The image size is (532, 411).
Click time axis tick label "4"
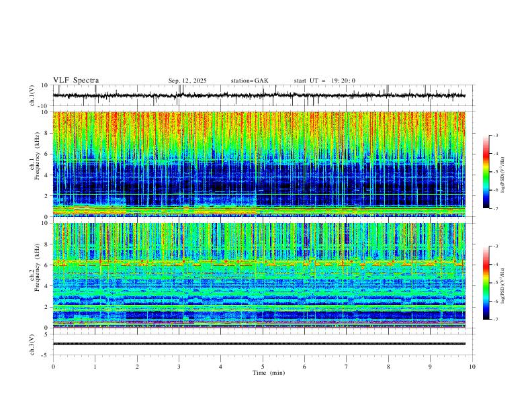tap(220, 367)
